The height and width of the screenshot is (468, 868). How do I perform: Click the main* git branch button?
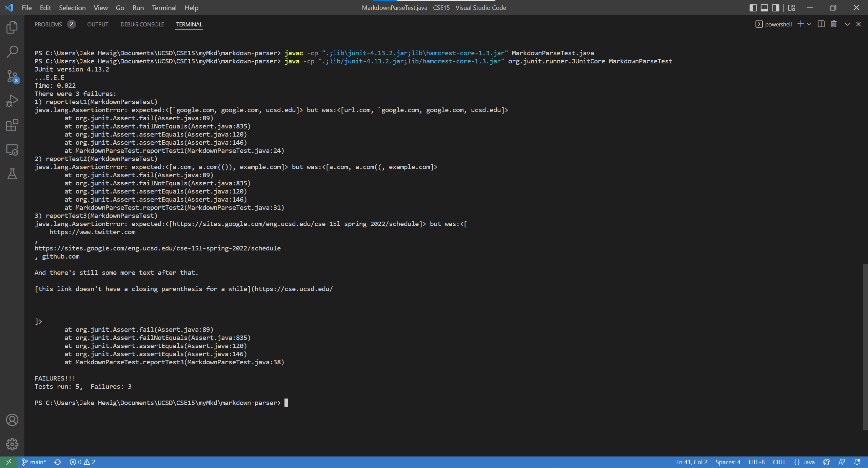tap(34, 462)
